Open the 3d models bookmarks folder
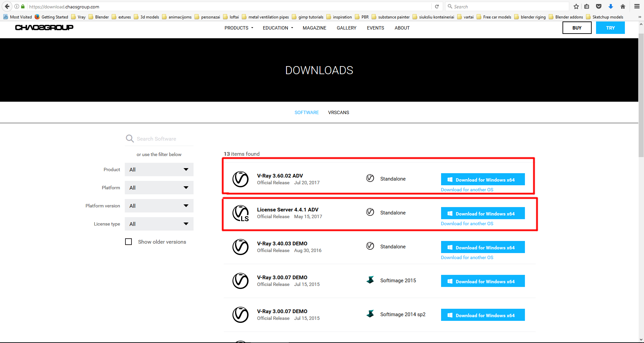Viewport: 644px width, 343px height. (x=146, y=17)
